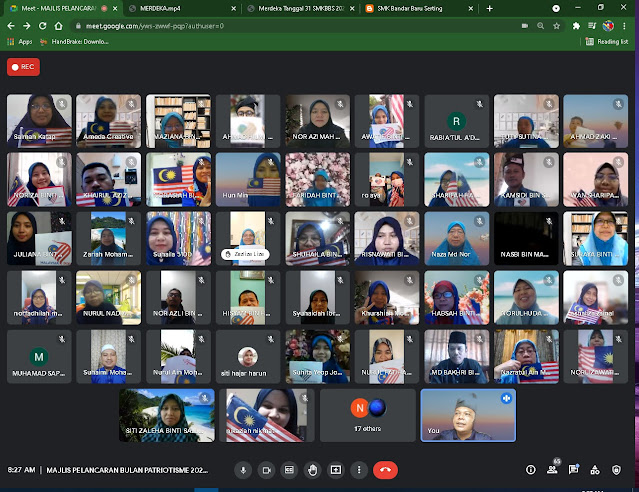The height and width of the screenshot is (492, 639).
Task: Open the browser home page
Action: (58, 26)
